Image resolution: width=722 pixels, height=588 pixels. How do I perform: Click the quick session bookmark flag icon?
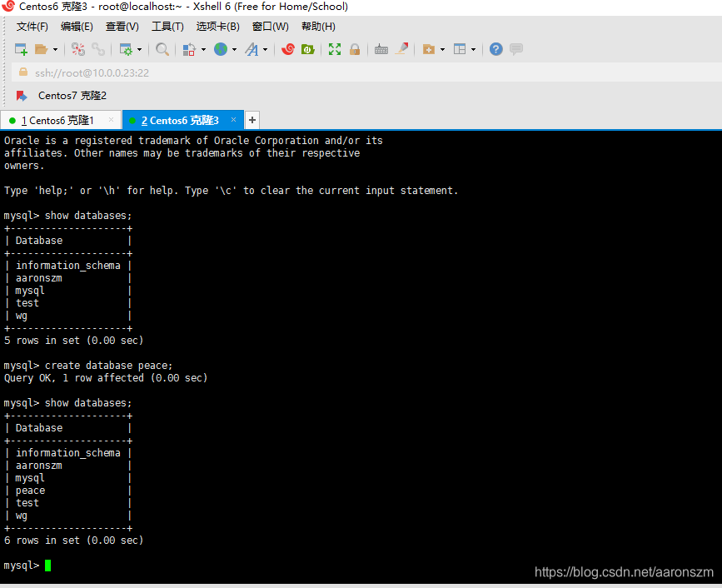(22, 96)
